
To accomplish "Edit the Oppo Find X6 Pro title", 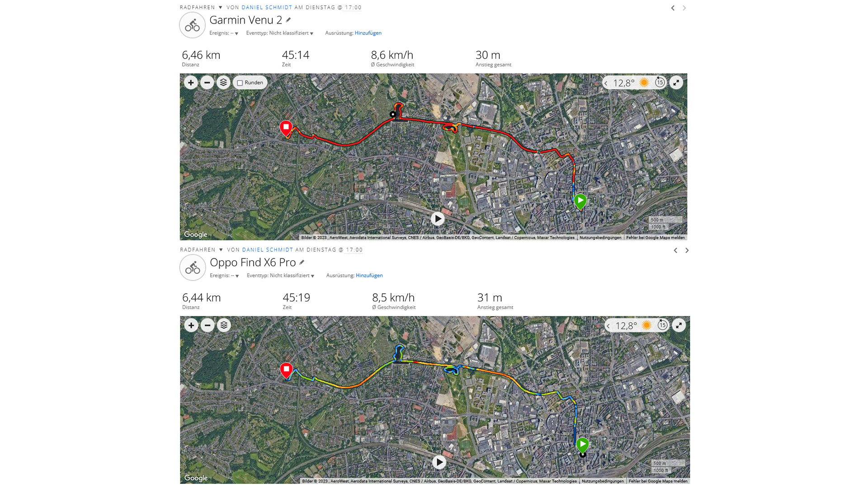I will [302, 263].
